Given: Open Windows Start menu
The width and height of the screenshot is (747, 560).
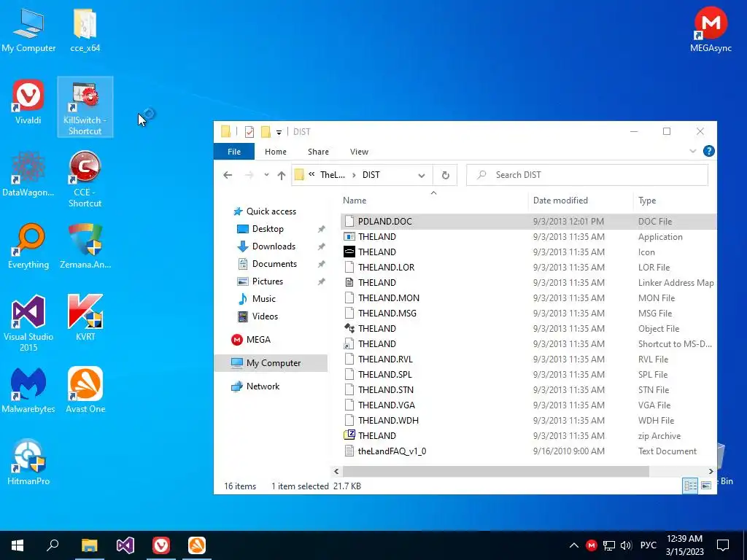Looking at the screenshot, I should point(18,545).
